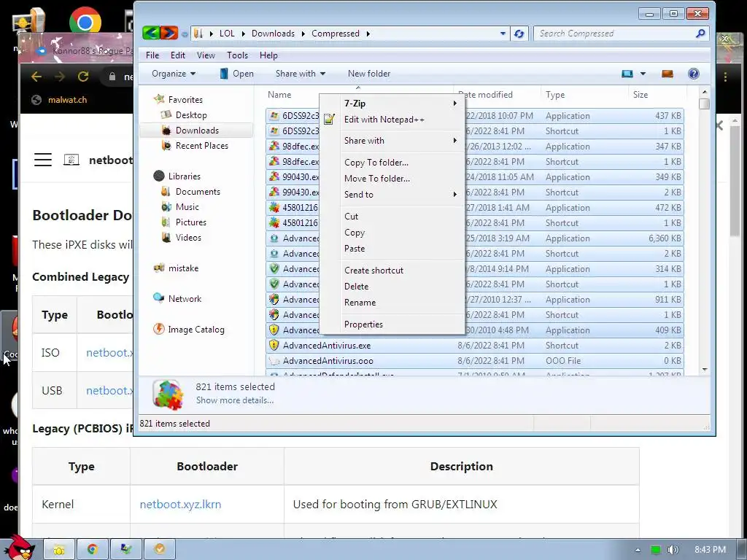Viewport: 747px width, 560px height.
Task: Click the Notepad++ icon in context menu
Action: 329,119
